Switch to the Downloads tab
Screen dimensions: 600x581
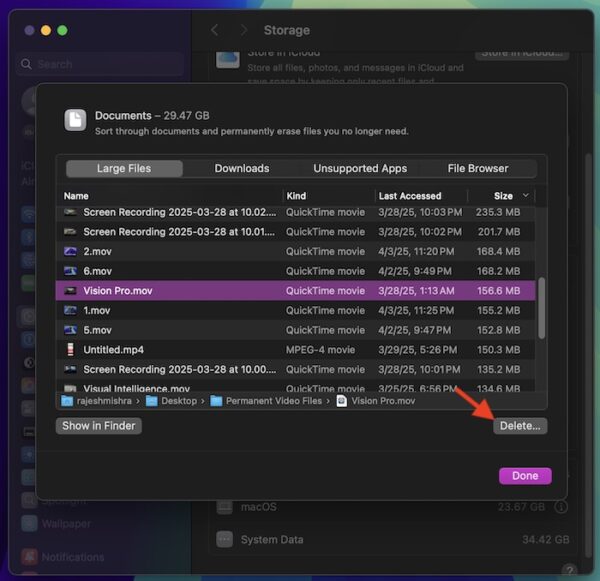pos(242,169)
